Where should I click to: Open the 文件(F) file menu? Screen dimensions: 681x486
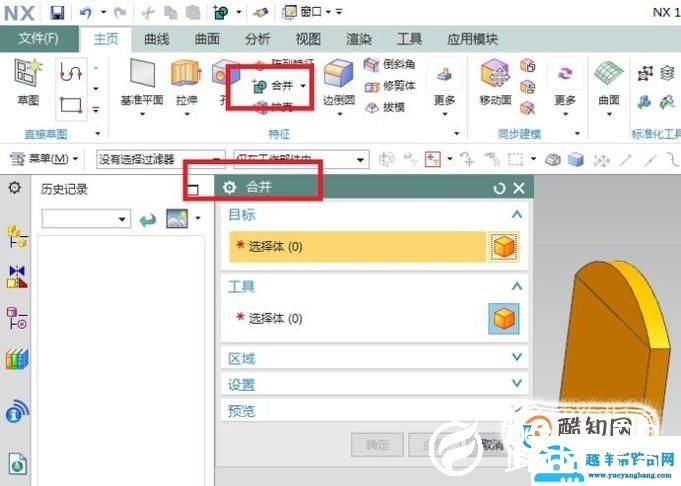coord(39,39)
